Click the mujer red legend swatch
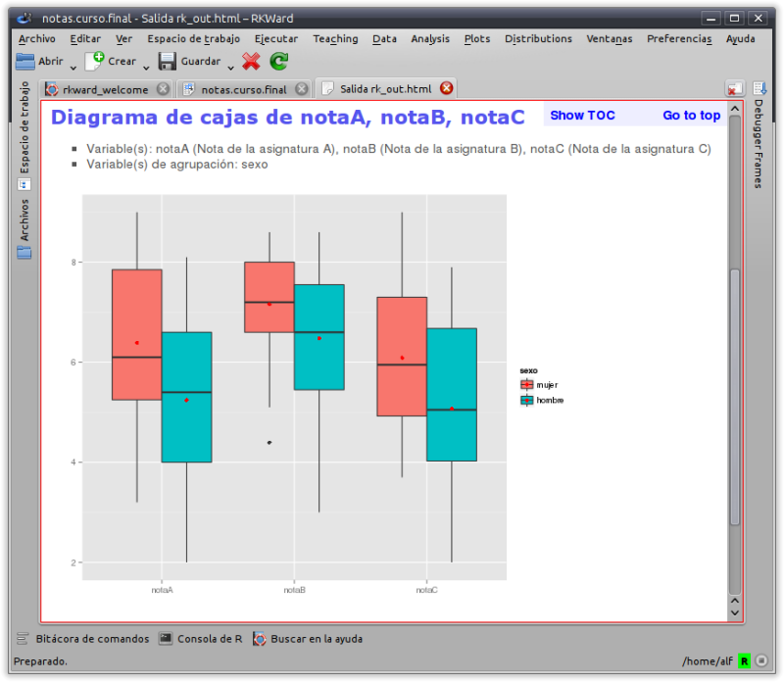784x682 pixels. pyautogui.click(x=526, y=384)
